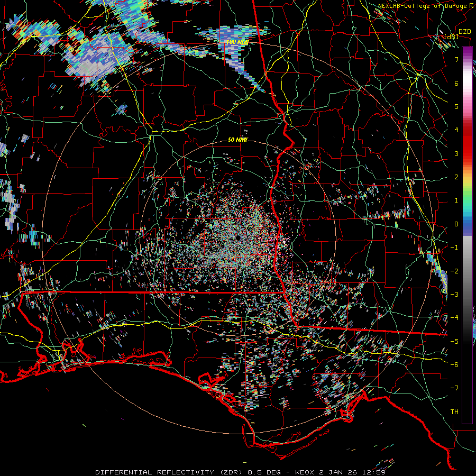Click the radar site dot at the rings' center
The image size is (476, 476).
pyautogui.click(x=237, y=237)
